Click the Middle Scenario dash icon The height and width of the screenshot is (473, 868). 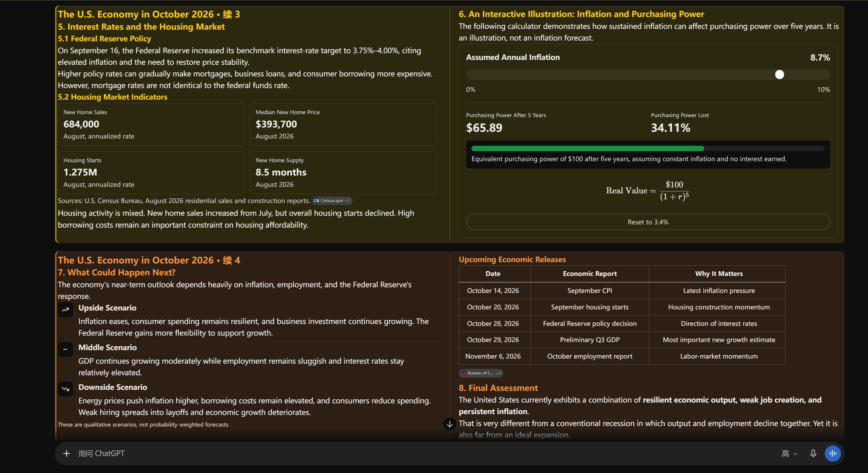tap(65, 349)
